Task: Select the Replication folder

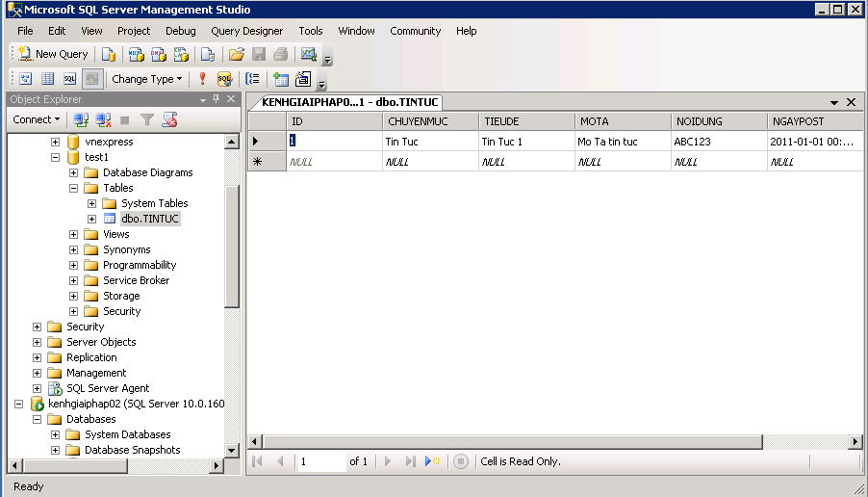Action: (x=91, y=357)
